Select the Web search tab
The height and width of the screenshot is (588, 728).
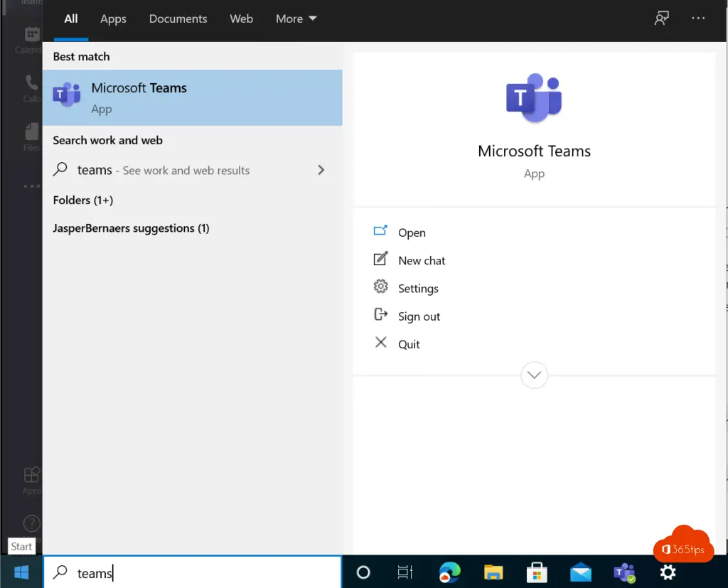pyautogui.click(x=241, y=19)
